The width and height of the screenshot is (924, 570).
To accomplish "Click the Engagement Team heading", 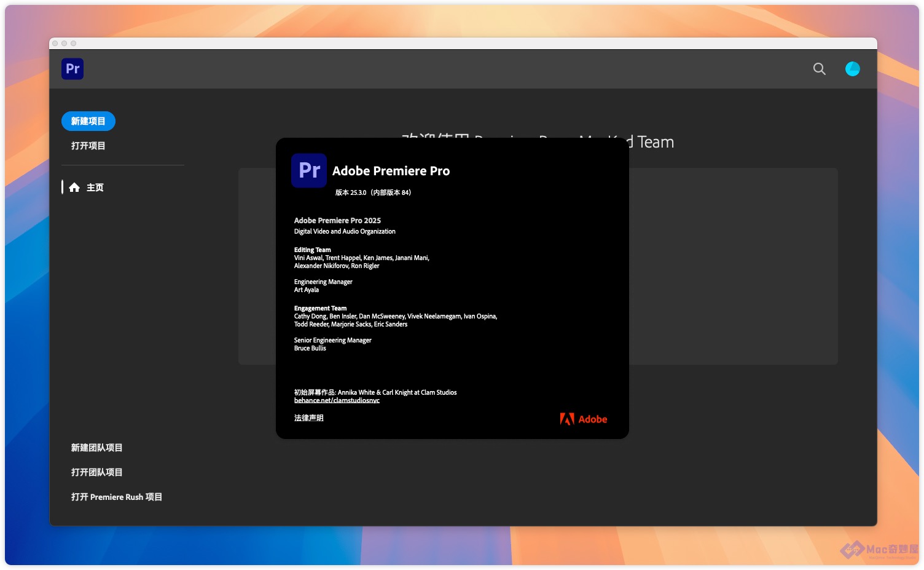I will [320, 308].
